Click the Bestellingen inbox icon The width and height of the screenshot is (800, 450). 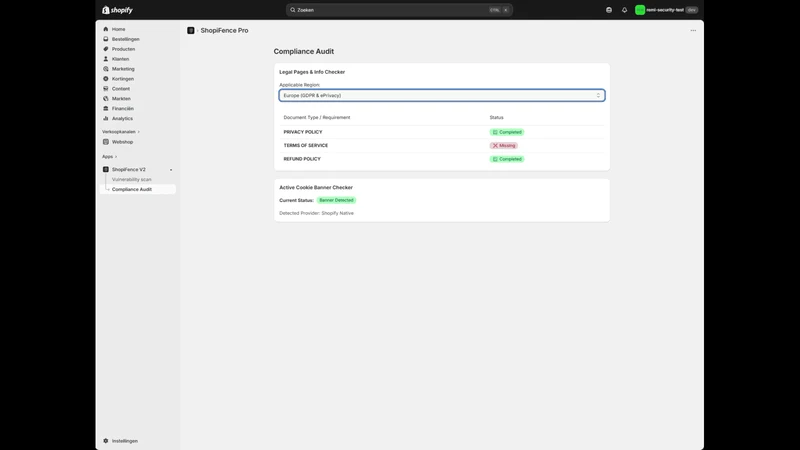click(x=106, y=39)
